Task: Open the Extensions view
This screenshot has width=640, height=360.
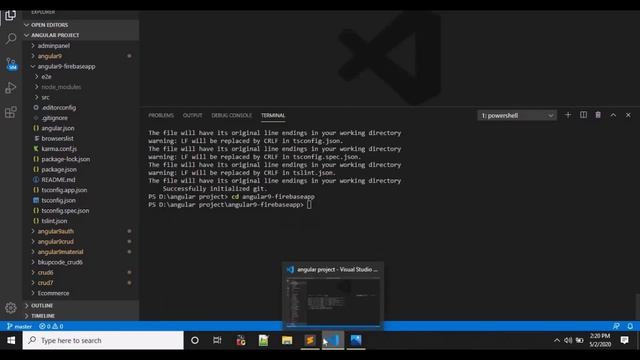Action: click(x=11, y=112)
